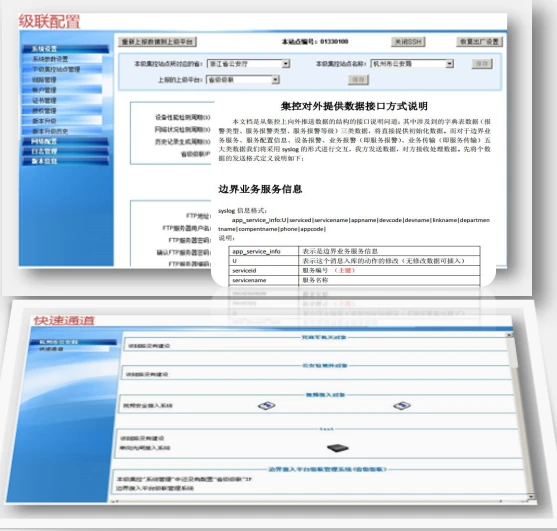Click the left device icon in video access row
The height and width of the screenshot is (531, 557).
click(266, 405)
